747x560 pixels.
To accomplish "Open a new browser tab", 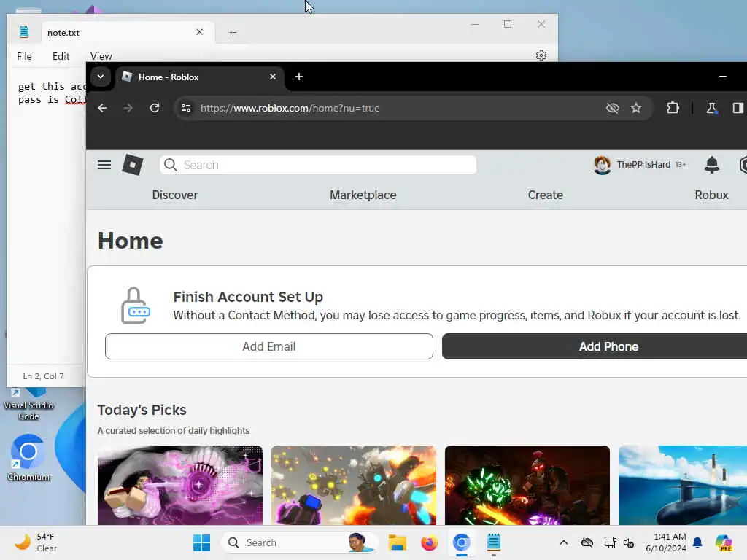I will [298, 77].
